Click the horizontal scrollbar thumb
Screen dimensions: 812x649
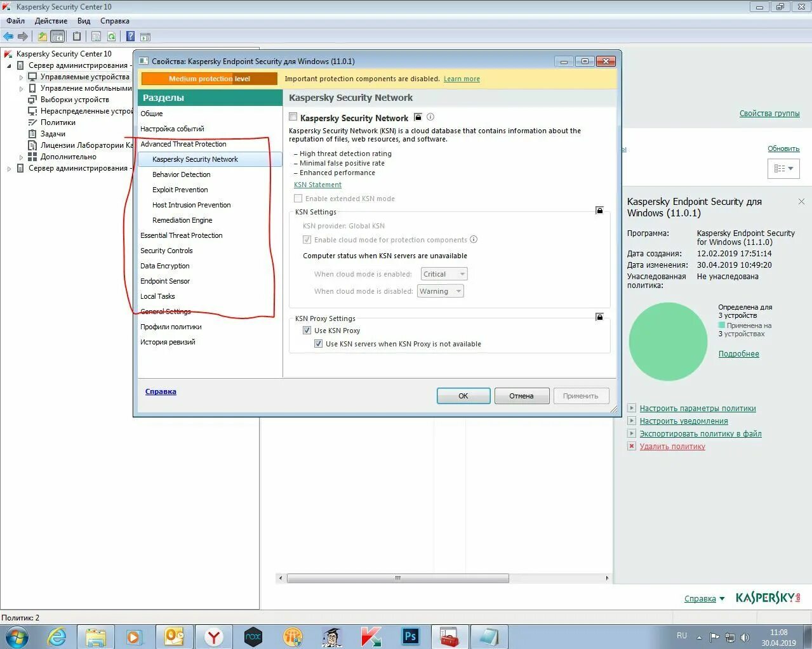click(398, 578)
